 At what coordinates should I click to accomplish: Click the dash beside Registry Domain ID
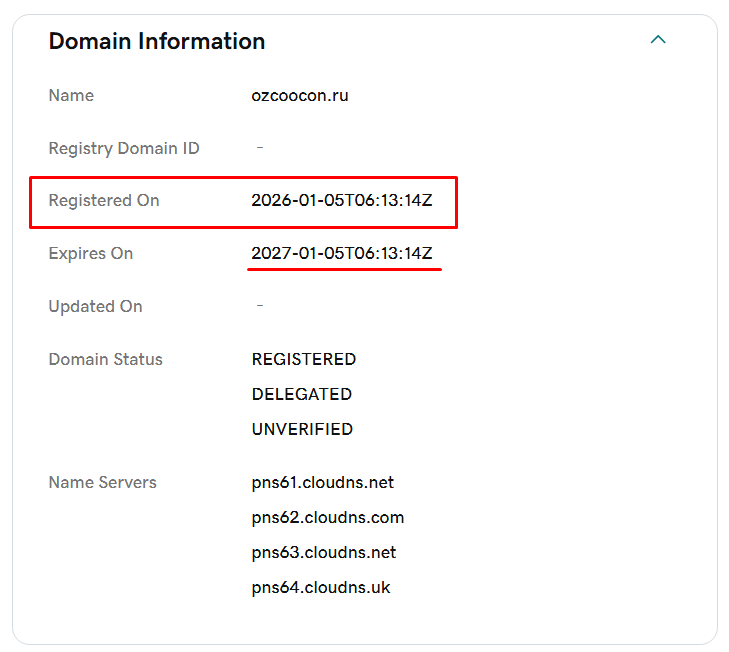click(260, 149)
